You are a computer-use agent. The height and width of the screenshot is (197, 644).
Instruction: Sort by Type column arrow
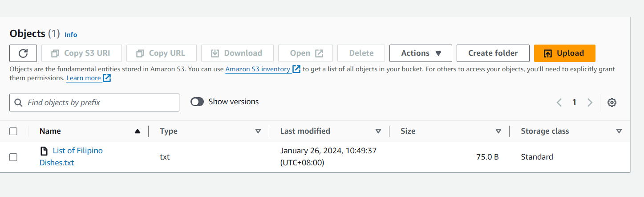[x=258, y=131]
